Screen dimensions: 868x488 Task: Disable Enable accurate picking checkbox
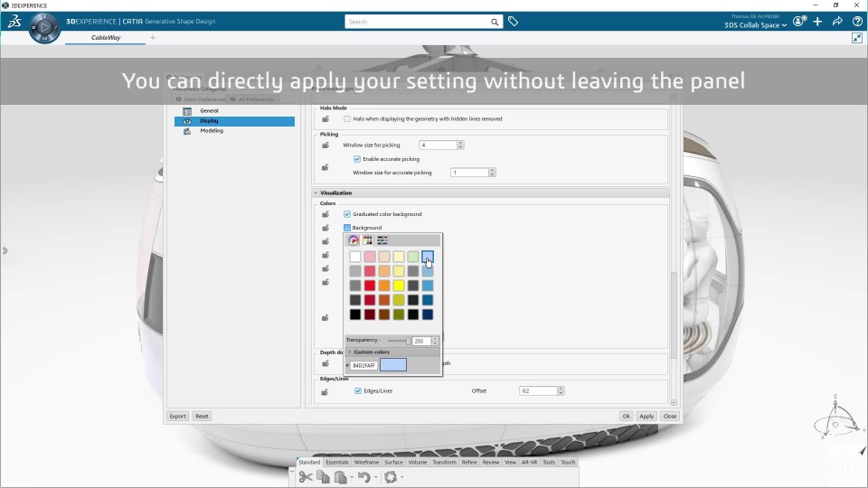click(x=357, y=159)
